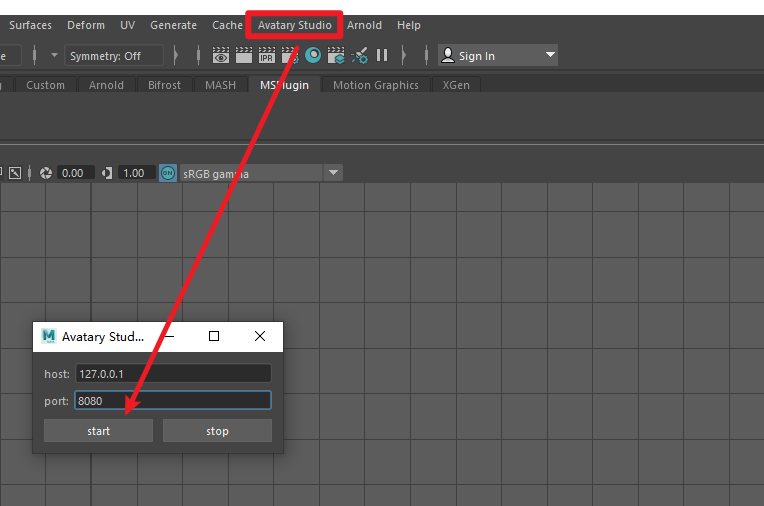Open Hypershade blue sphere icon

[x=313, y=55]
